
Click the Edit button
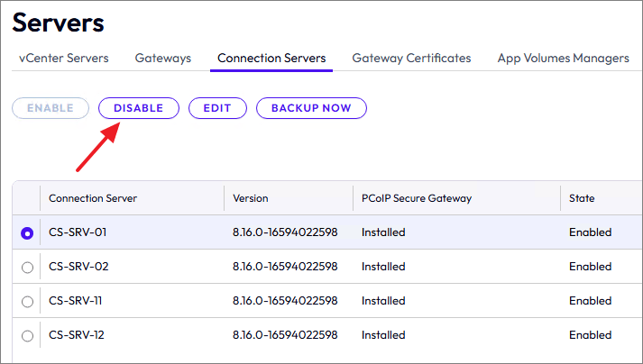(217, 108)
